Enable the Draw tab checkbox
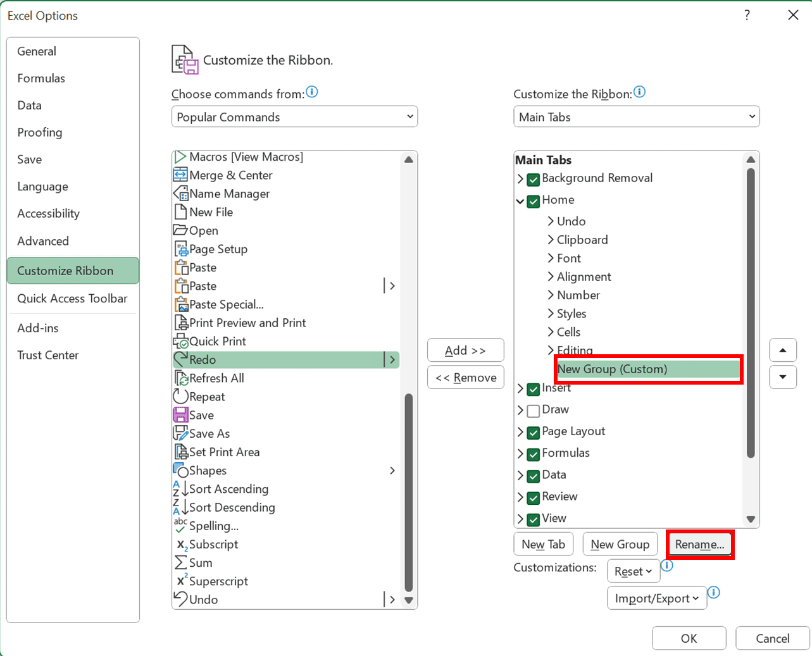812x656 pixels. (x=534, y=411)
